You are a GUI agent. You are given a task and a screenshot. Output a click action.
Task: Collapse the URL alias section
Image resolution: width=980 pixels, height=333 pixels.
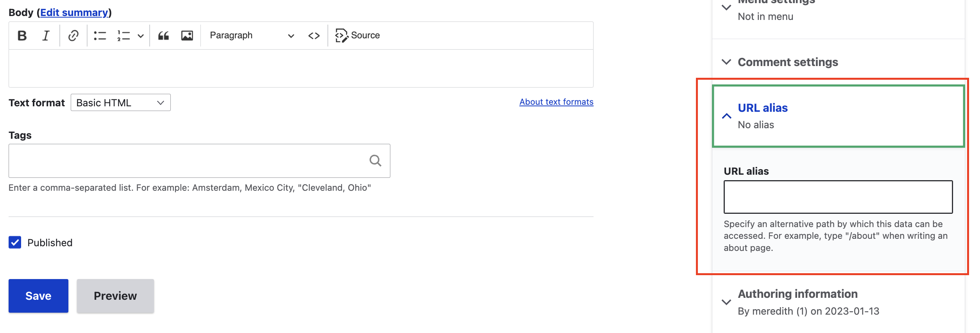[x=838, y=116]
